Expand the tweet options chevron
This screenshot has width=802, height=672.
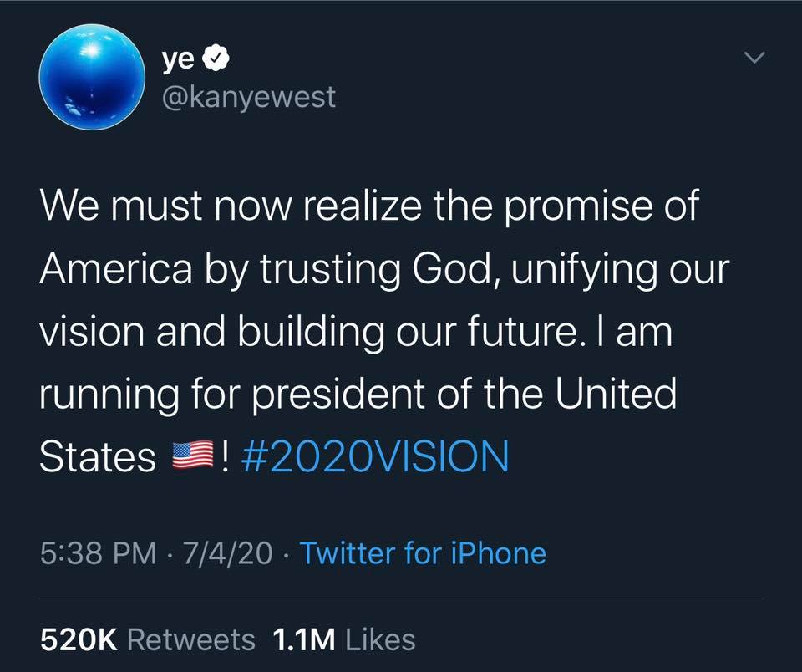[754, 58]
